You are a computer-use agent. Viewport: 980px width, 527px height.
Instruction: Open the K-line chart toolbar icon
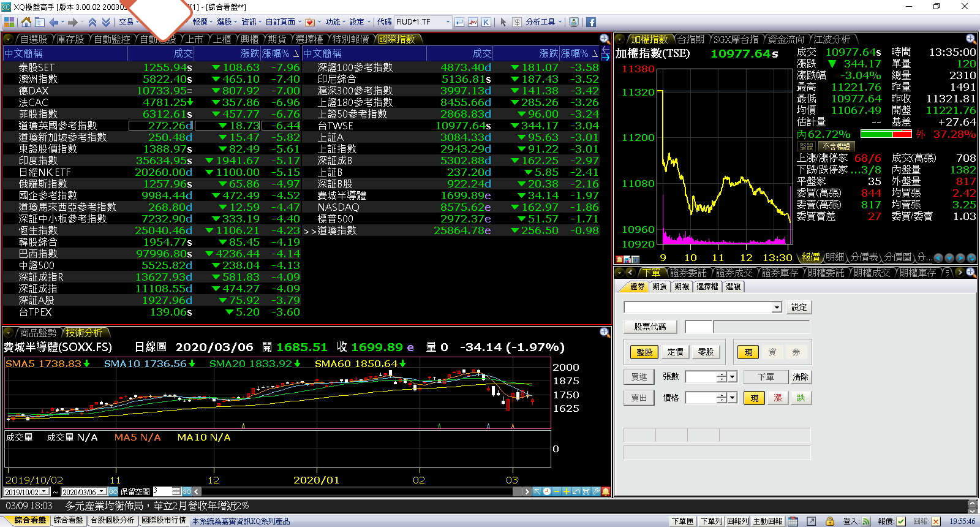point(486,22)
